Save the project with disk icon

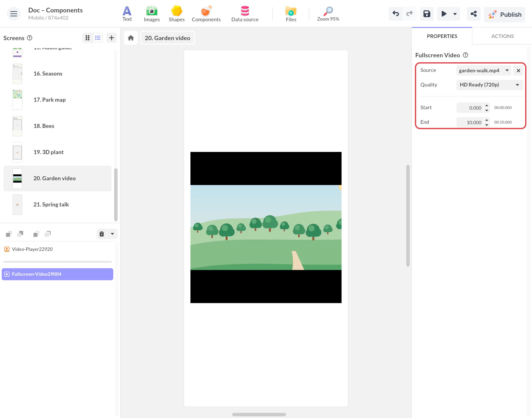coord(427,14)
